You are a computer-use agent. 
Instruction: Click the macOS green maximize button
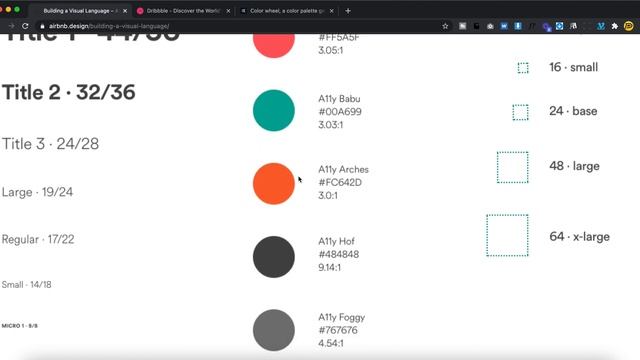[17, 9]
